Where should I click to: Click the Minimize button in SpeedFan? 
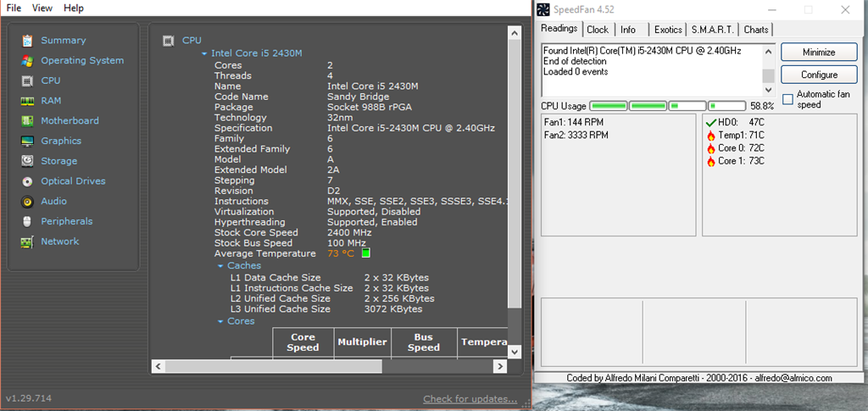[x=819, y=53]
